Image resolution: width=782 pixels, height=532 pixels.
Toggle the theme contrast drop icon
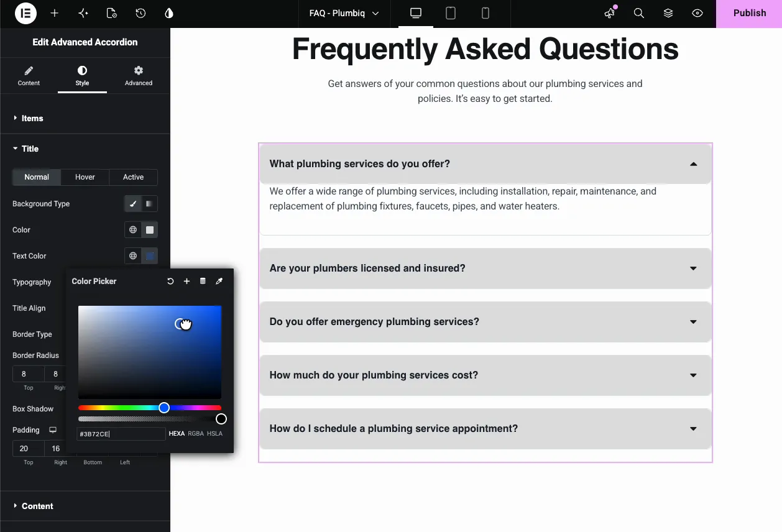(169, 13)
